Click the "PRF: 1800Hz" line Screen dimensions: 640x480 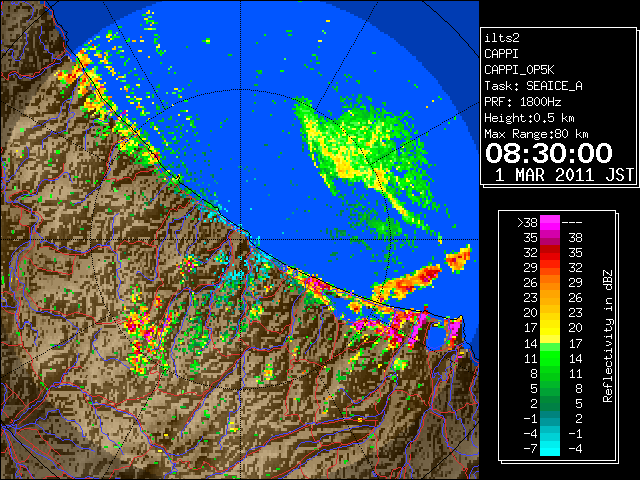tap(523, 102)
